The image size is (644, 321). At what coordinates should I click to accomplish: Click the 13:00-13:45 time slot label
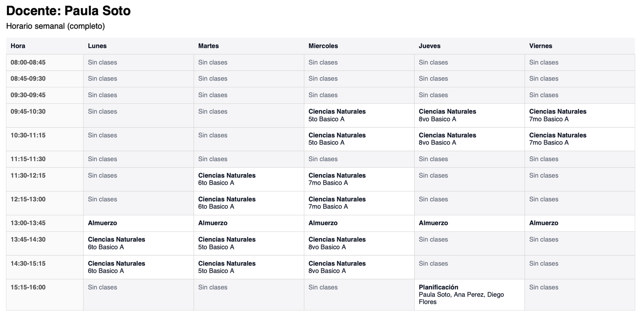pyautogui.click(x=28, y=223)
